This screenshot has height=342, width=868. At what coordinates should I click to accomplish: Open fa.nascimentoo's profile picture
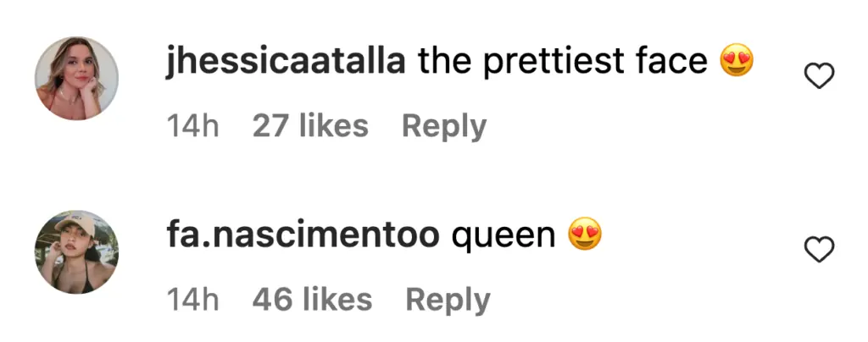[76, 251]
